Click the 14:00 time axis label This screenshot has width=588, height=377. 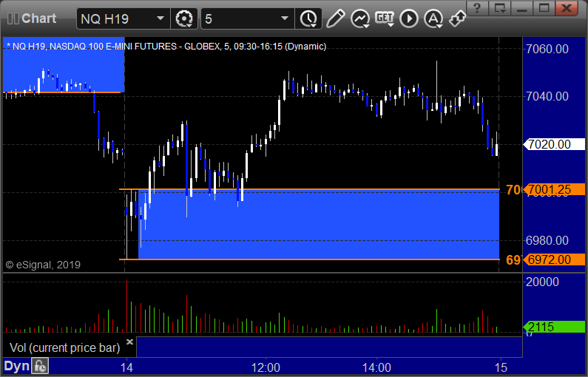pos(376,367)
